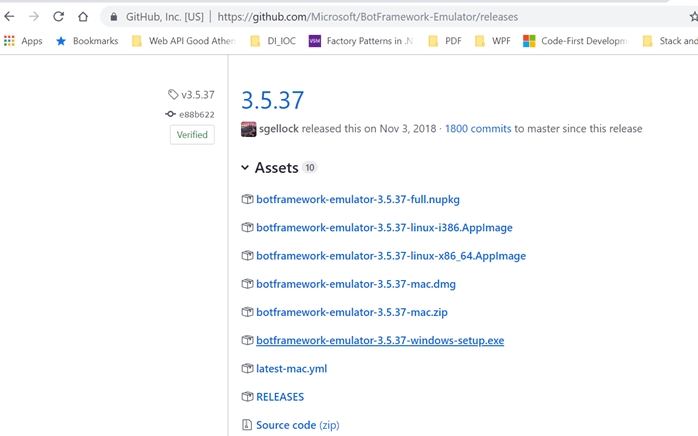
Task: Click the package icon for linux-x86_64.AppImage
Action: coord(247,256)
